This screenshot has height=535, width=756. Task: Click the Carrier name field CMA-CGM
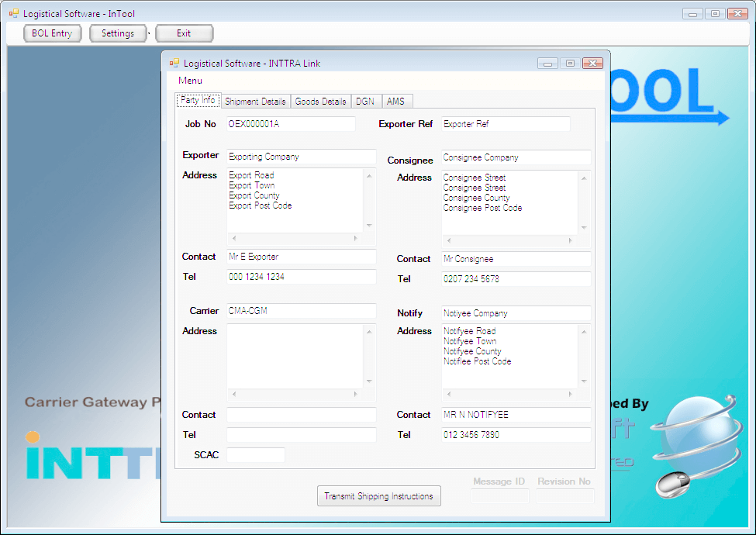point(302,311)
